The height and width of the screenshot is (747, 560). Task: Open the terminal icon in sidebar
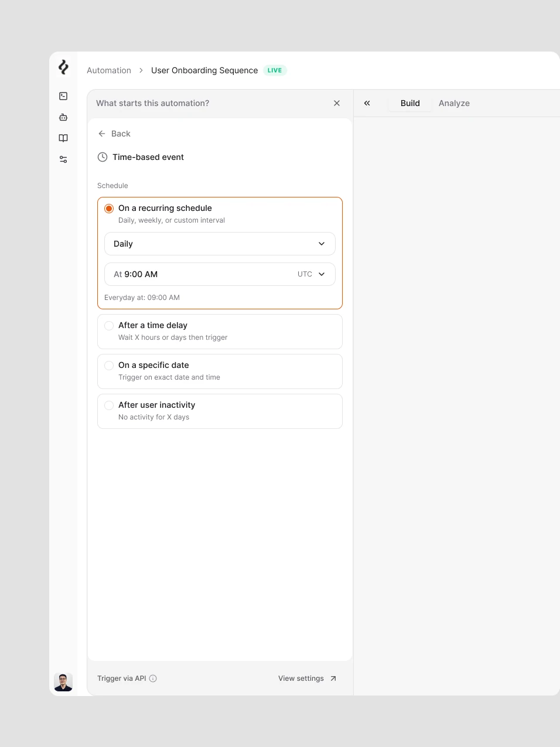(63, 96)
